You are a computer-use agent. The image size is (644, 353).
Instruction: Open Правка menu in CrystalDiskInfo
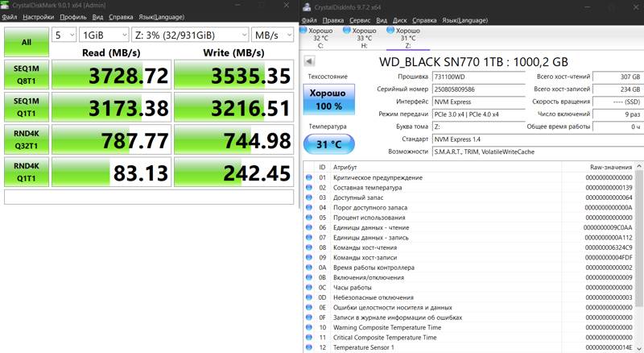pos(333,20)
